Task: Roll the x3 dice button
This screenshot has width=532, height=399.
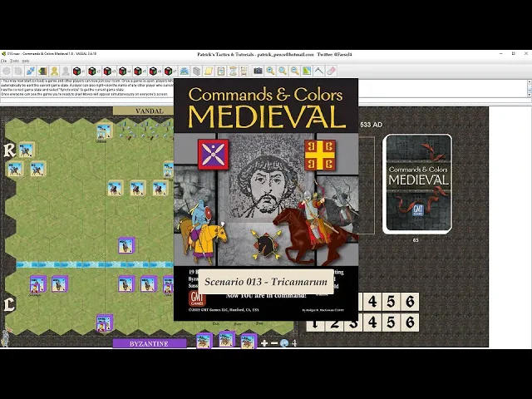Action: (x=109, y=71)
